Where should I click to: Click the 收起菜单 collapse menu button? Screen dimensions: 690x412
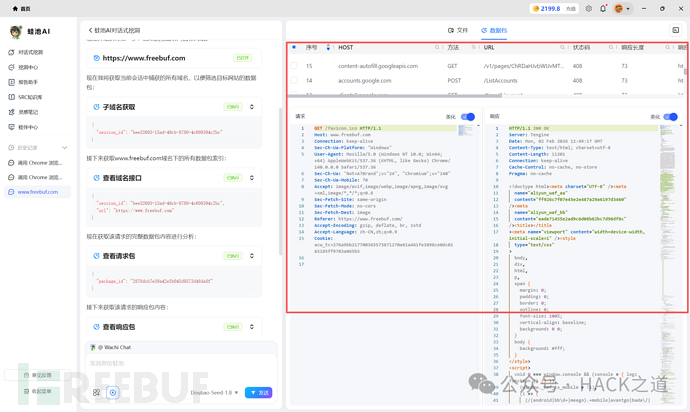pos(37,391)
